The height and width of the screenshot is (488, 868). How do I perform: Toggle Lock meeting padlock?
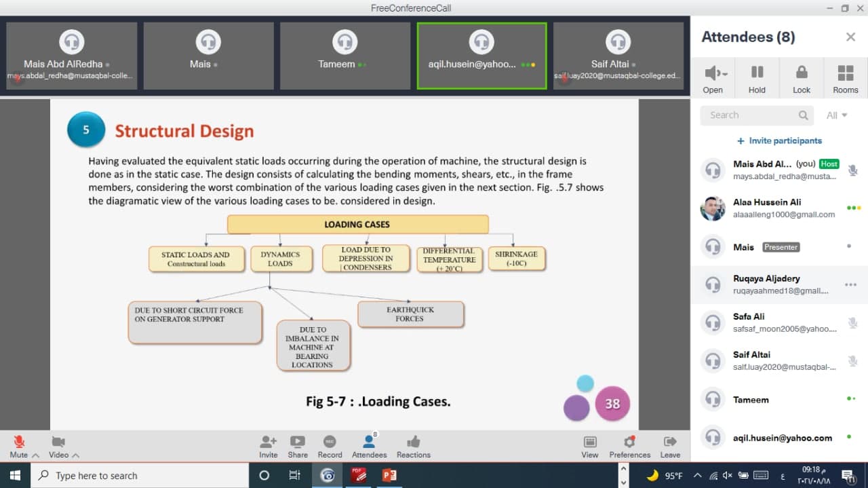pos(802,73)
